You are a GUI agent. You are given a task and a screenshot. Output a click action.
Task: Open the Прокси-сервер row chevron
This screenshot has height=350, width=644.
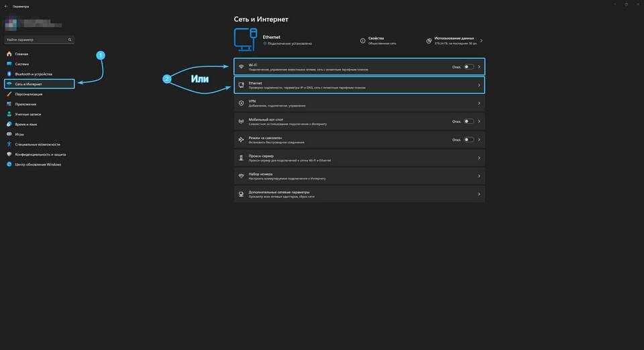479,158
